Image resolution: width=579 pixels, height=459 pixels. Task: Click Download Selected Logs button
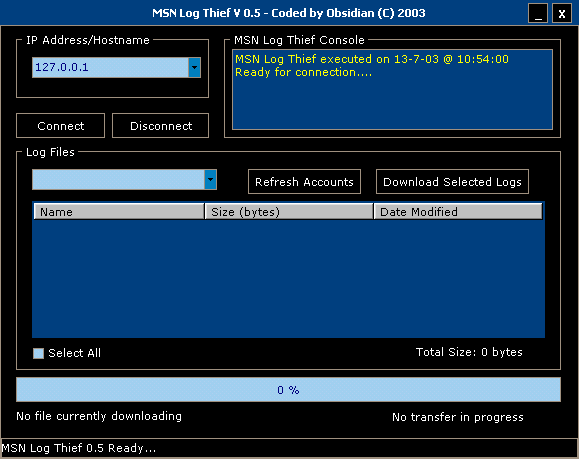[452, 182]
